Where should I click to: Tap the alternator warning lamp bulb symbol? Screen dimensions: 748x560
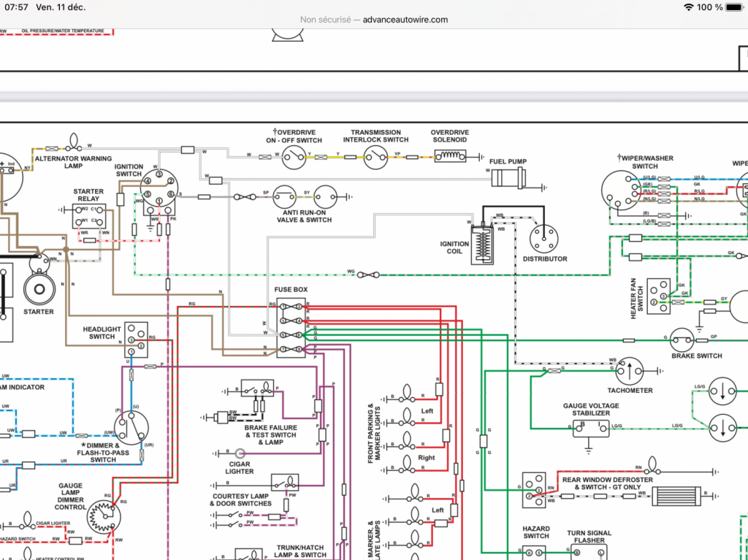click(74, 142)
